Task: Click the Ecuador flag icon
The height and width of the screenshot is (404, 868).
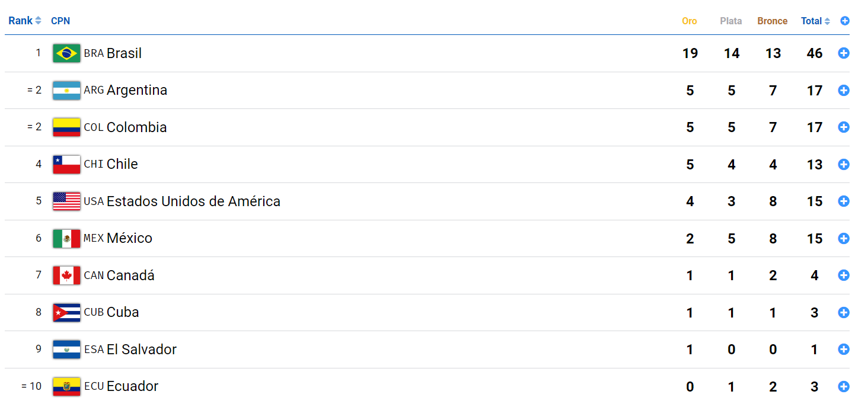Action: tap(66, 386)
